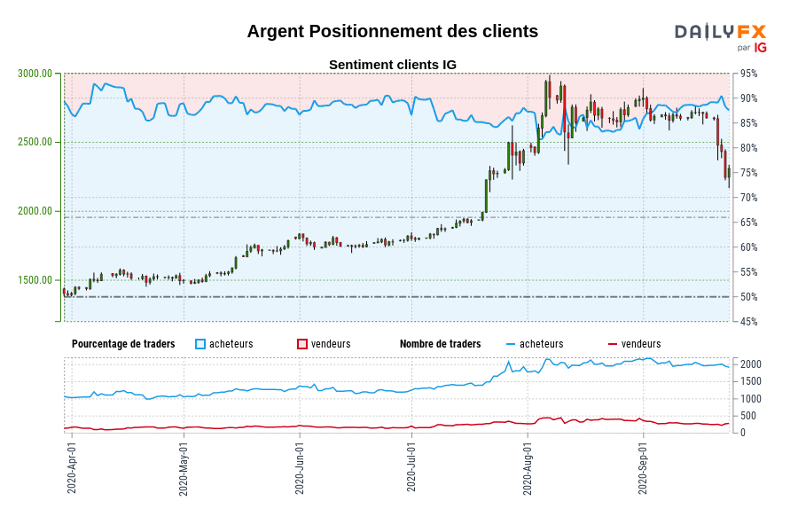
Task: Click the 2500.00 price axis label
Action: coord(35,142)
